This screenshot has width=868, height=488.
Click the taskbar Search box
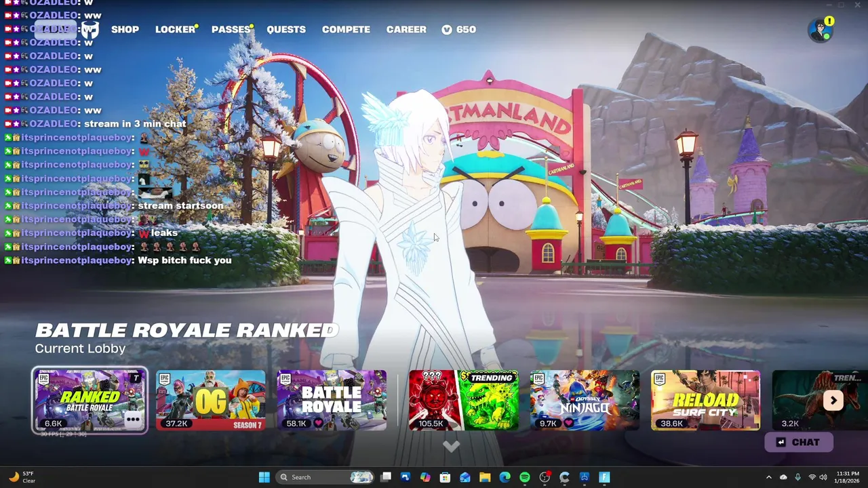pos(325,477)
